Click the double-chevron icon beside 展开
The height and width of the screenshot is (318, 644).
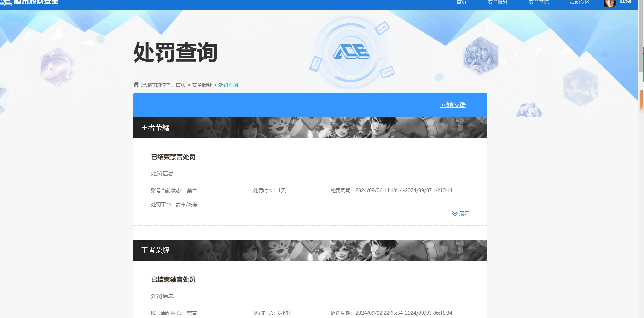pyautogui.click(x=455, y=213)
